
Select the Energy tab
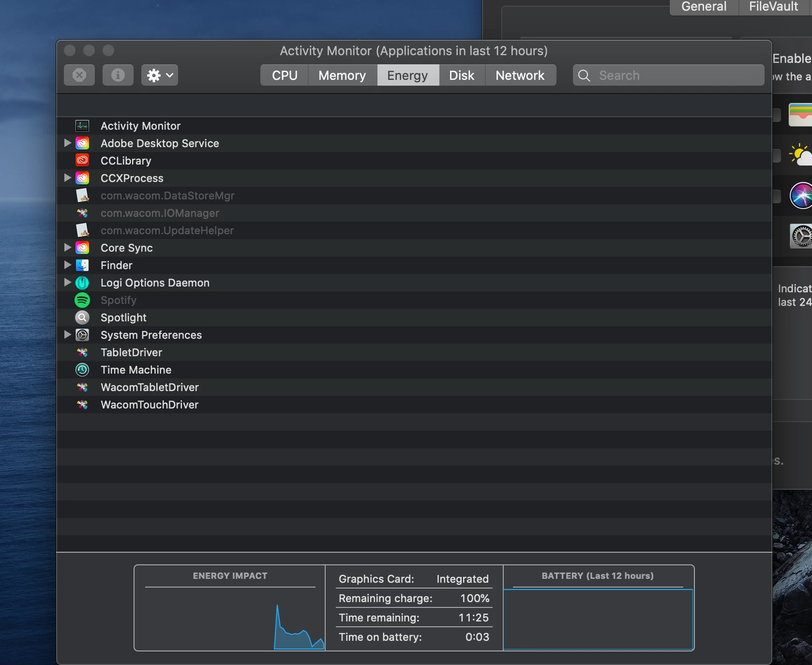point(407,76)
